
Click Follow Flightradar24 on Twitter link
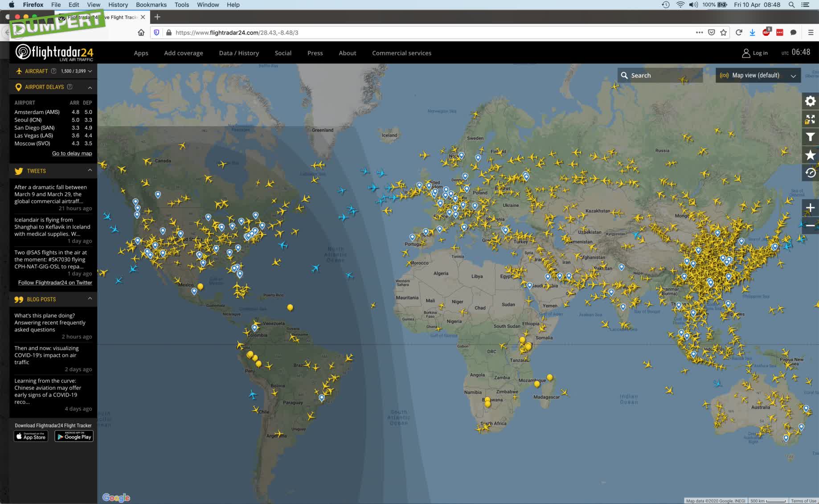point(55,283)
